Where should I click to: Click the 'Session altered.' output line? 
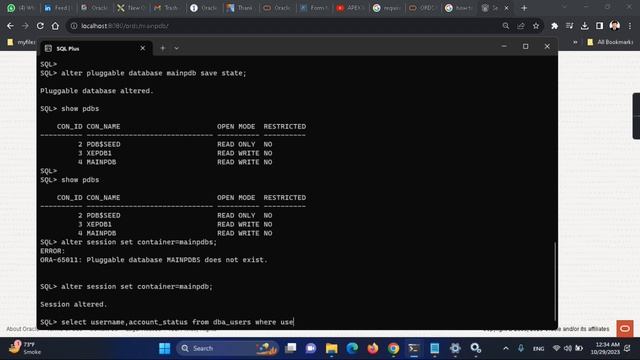click(73, 304)
